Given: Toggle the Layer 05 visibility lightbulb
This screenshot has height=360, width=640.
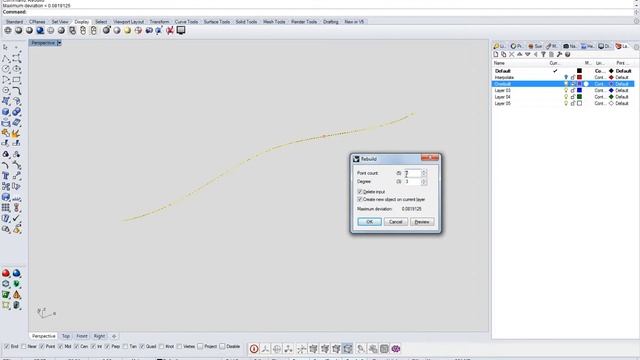Looking at the screenshot, I should 566,103.
